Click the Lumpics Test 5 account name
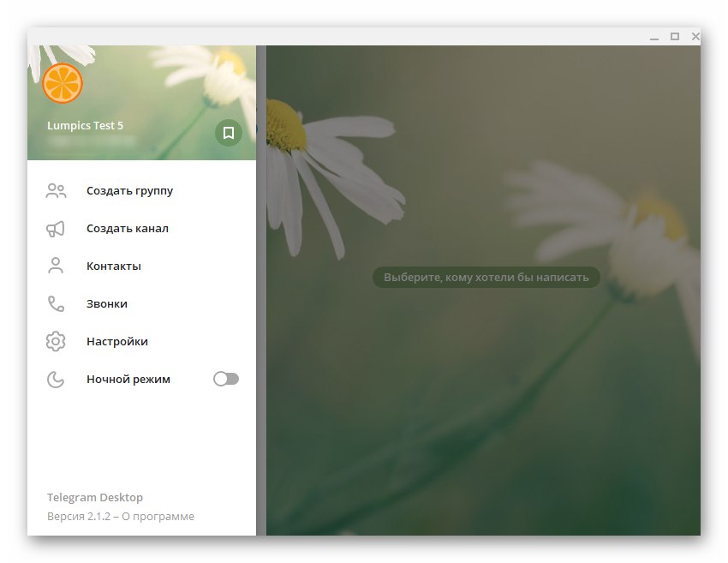Viewport: 728px width, 563px height. pyautogui.click(x=85, y=125)
